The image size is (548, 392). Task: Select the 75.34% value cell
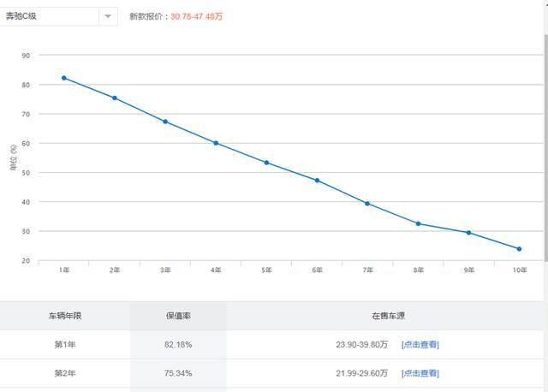(178, 373)
